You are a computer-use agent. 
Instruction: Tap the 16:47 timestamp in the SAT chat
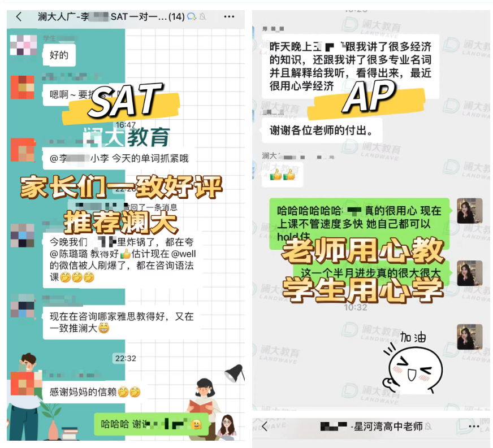click(126, 125)
